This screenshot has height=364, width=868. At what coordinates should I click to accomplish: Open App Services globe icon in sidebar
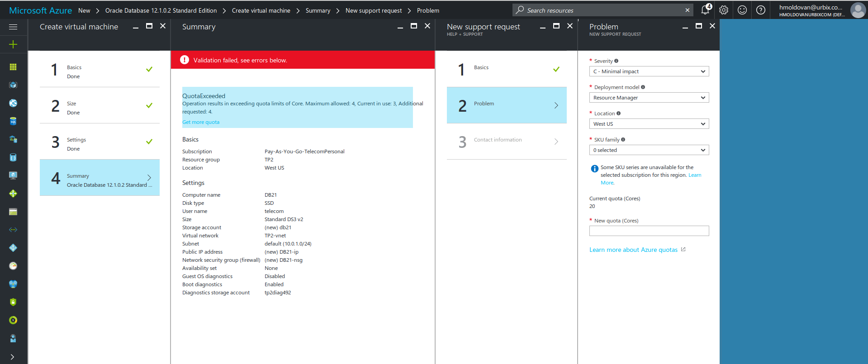tap(13, 103)
